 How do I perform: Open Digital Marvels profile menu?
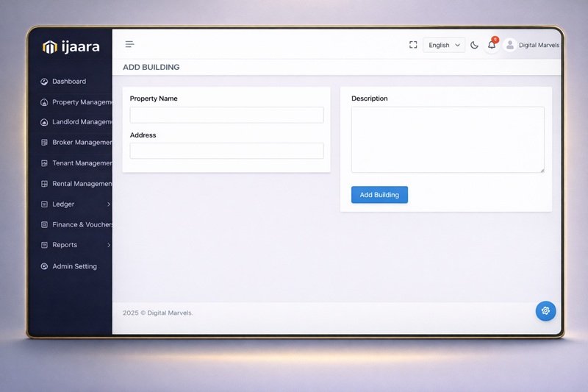point(538,45)
